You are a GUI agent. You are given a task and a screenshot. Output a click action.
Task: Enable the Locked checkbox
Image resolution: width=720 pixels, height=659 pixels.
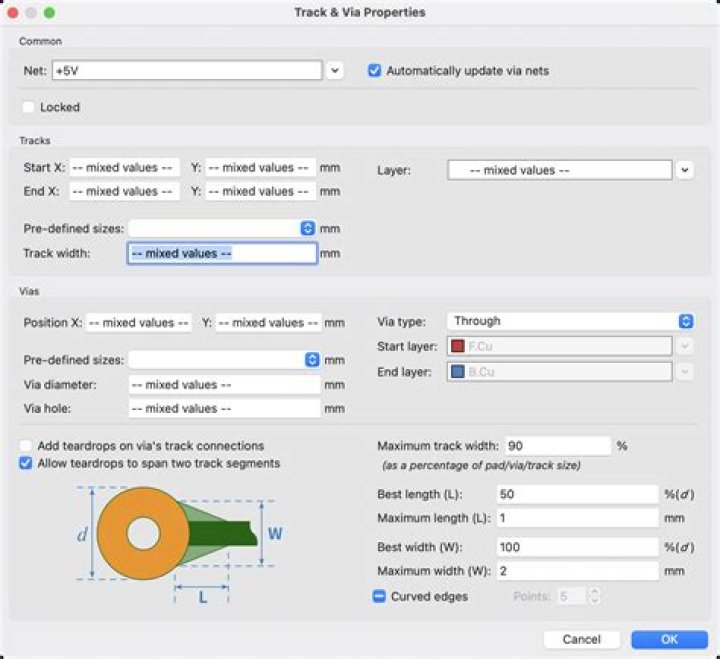[28, 107]
